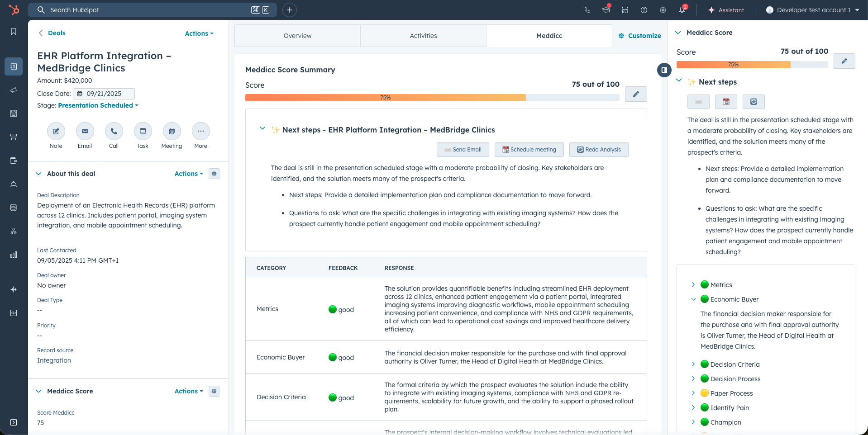Collapse the Economic Buyer item
Viewport: 868px width, 435px height.
[693, 299]
